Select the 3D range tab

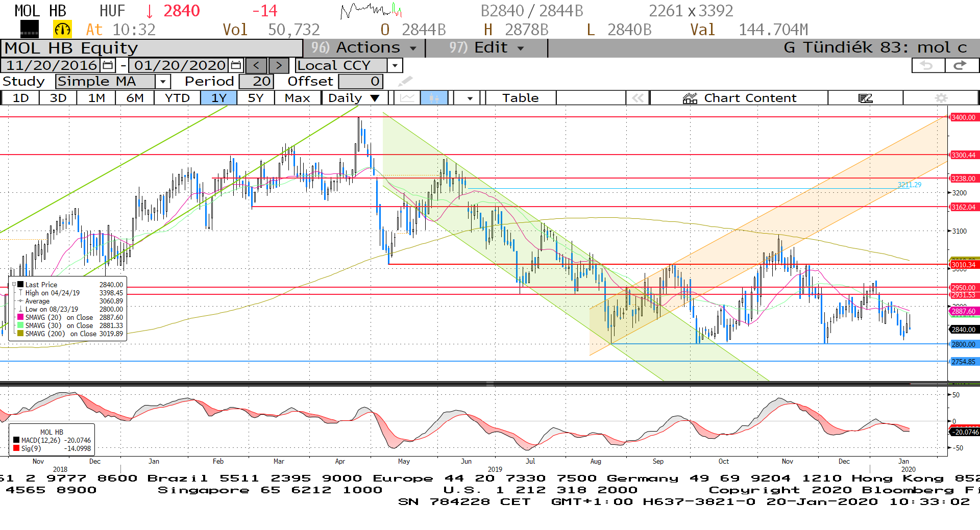[x=58, y=98]
